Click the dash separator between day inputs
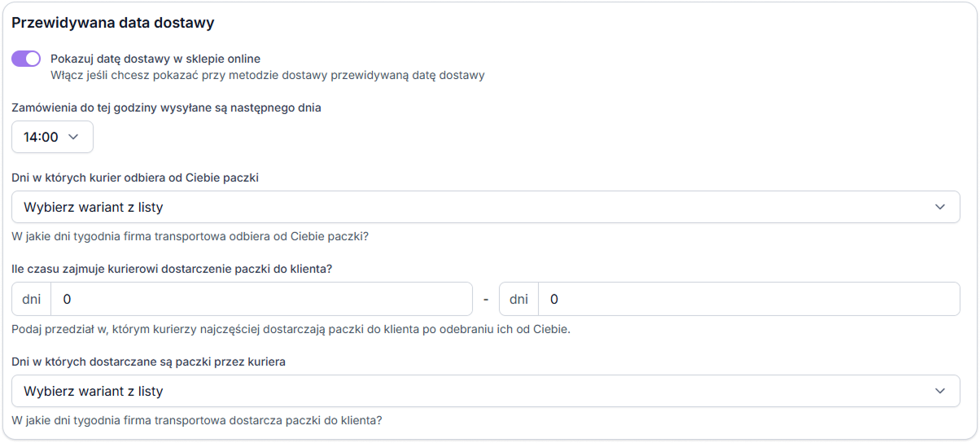This screenshot has height=443, width=980. coord(486,299)
